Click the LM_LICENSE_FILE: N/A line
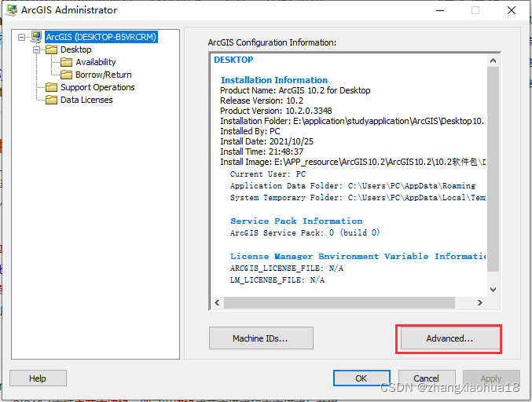Image resolution: width=532 pixels, height=402 pixels. (277, 280)
